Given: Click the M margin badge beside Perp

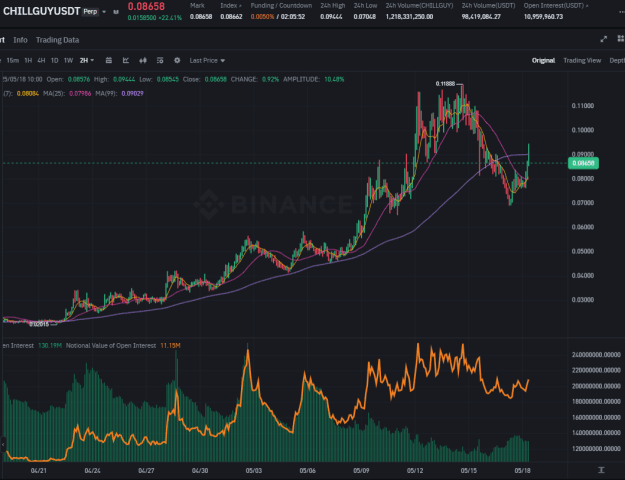Looking at the screenshot, I should coord(116,12).
